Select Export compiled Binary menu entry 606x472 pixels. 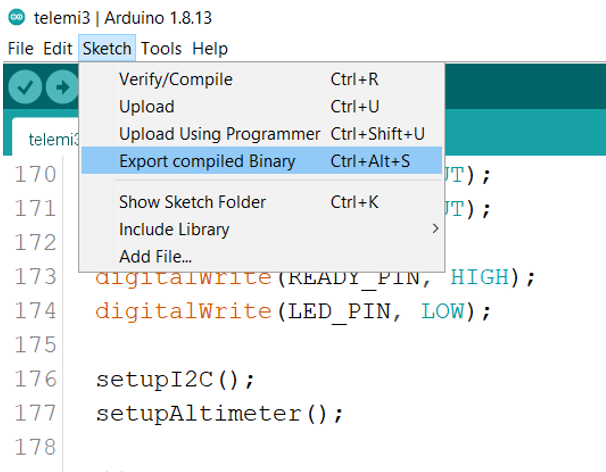(x=261, y=161)
